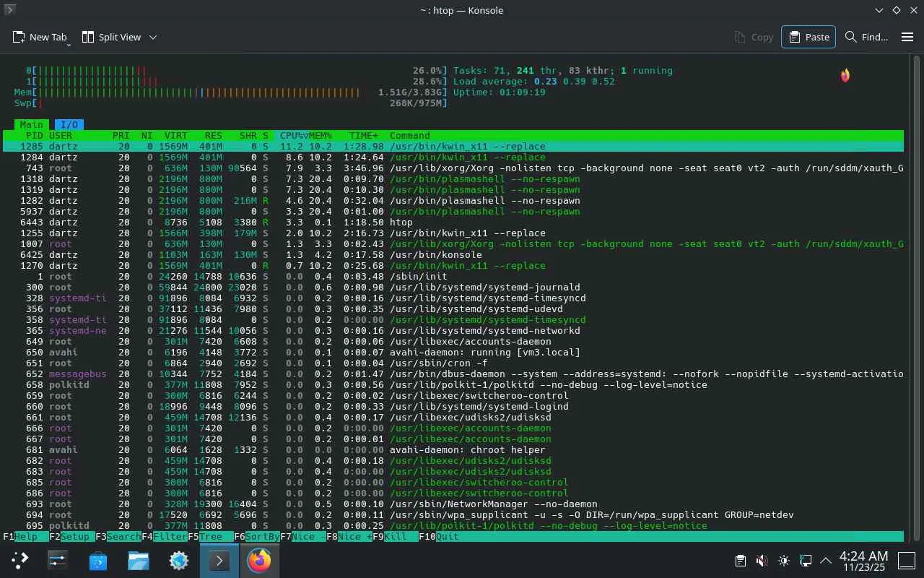This screenshot has width=924, height=578.
Task: Open F6 SortBy in htop footer
Action: click(257, 537)
